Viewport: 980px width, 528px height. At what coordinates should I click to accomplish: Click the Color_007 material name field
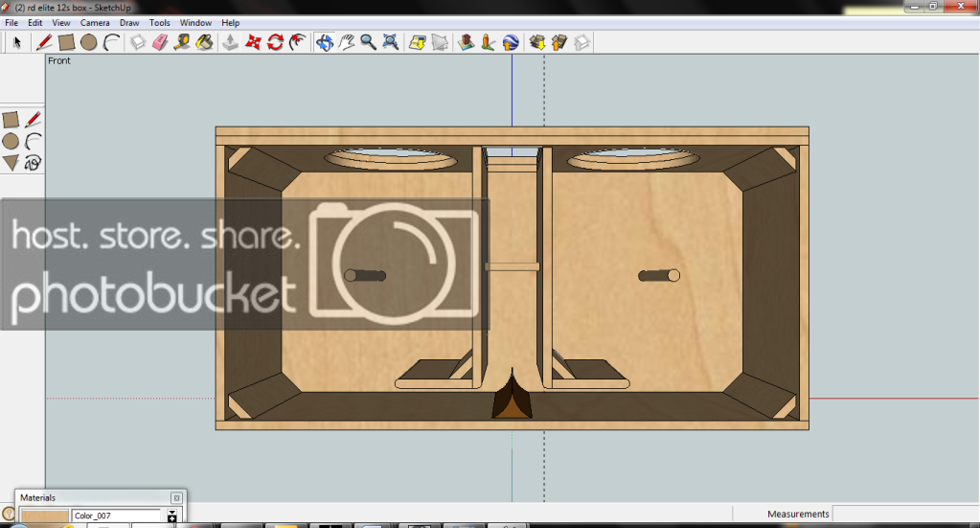pos(116,517)
